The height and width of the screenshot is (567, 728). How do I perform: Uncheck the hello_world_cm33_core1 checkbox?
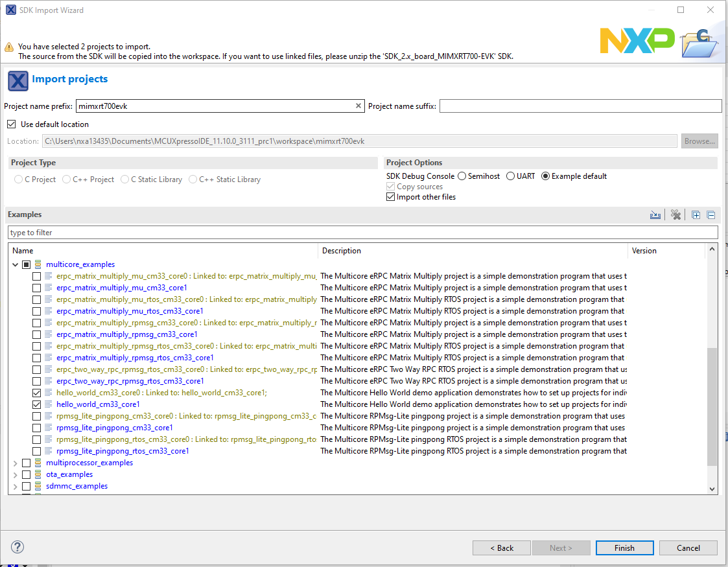pyautogui.click(x=37, y=404)
